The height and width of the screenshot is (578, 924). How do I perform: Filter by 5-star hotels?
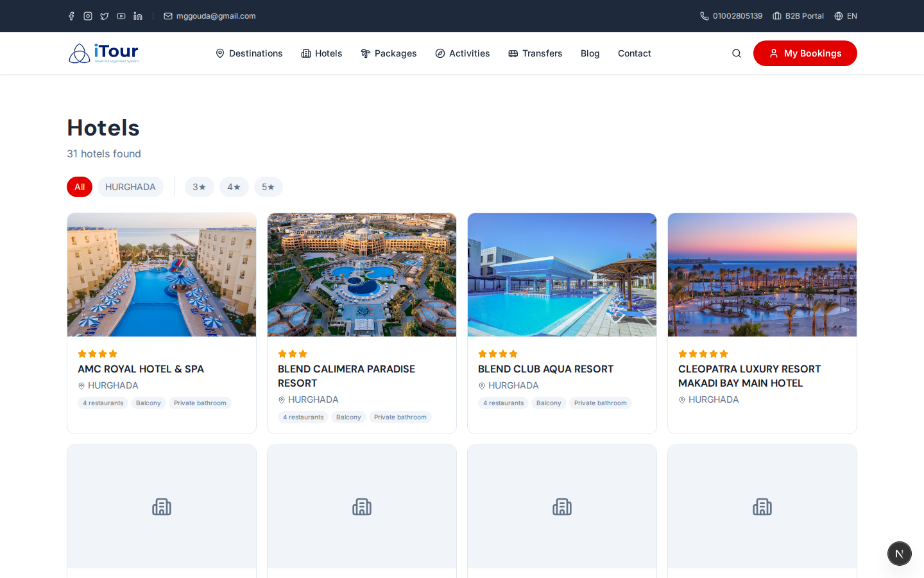(x=268, y=187)
